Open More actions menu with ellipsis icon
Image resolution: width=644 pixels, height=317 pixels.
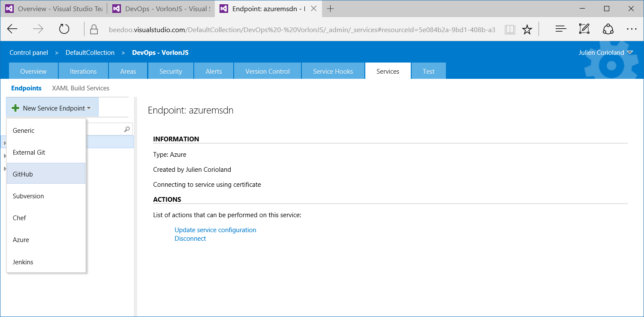[x=632, y=29]
